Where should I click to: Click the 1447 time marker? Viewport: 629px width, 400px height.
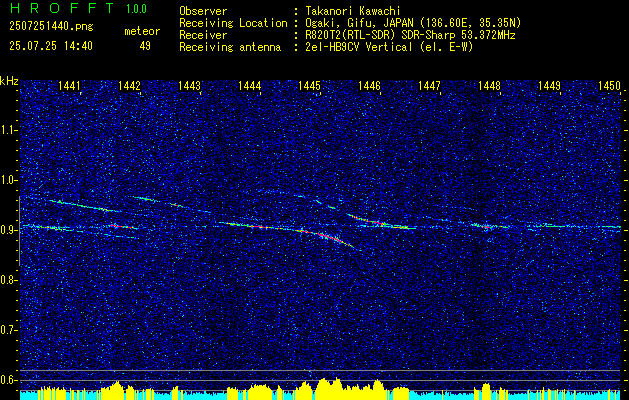tap(430, 85)
